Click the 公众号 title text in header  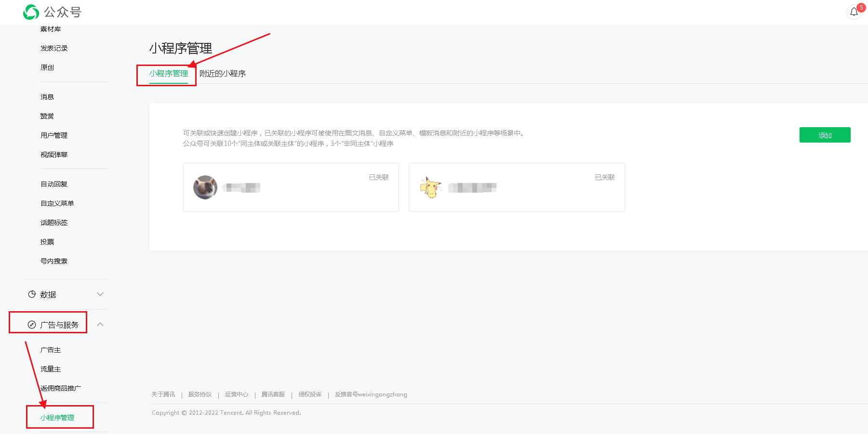tap(63, 12)
